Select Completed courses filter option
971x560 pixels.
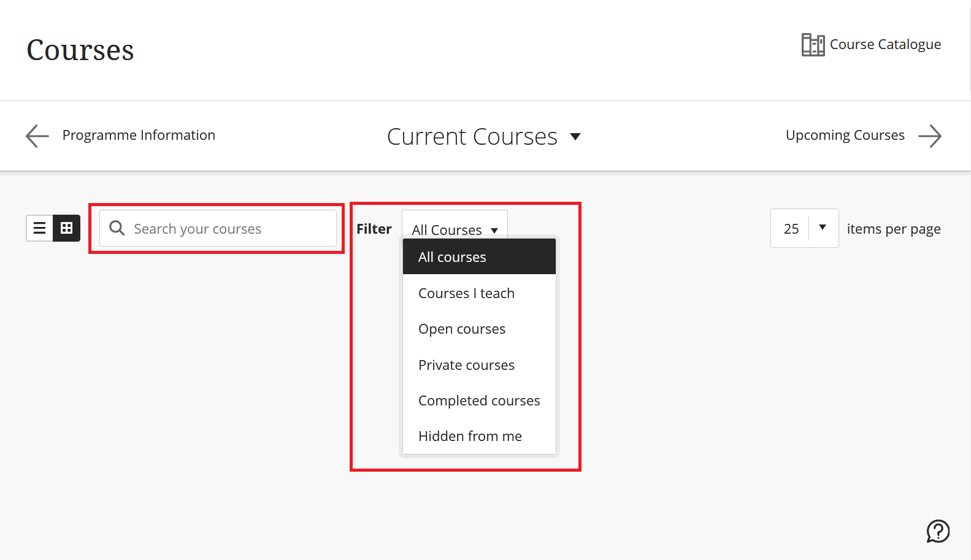pyautogui.click(x=479, y=400)
